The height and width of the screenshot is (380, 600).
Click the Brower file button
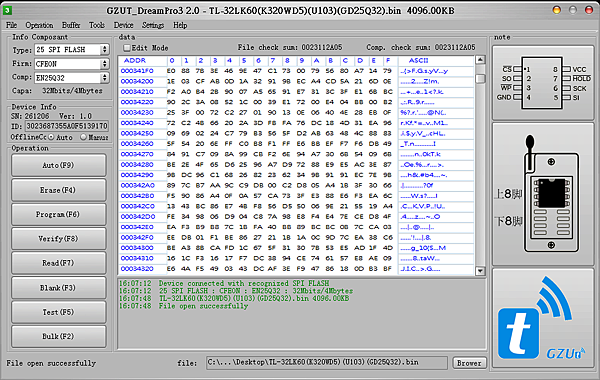[469, 363]
